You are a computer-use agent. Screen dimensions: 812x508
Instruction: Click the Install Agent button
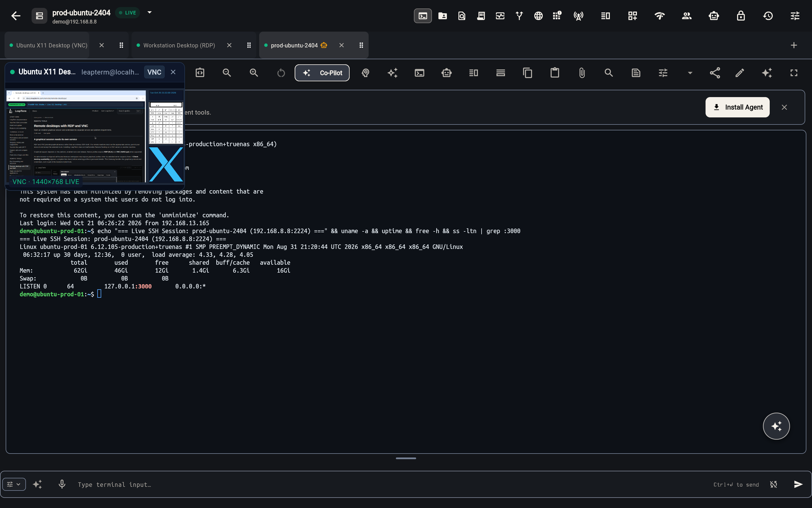pos(737,107)
